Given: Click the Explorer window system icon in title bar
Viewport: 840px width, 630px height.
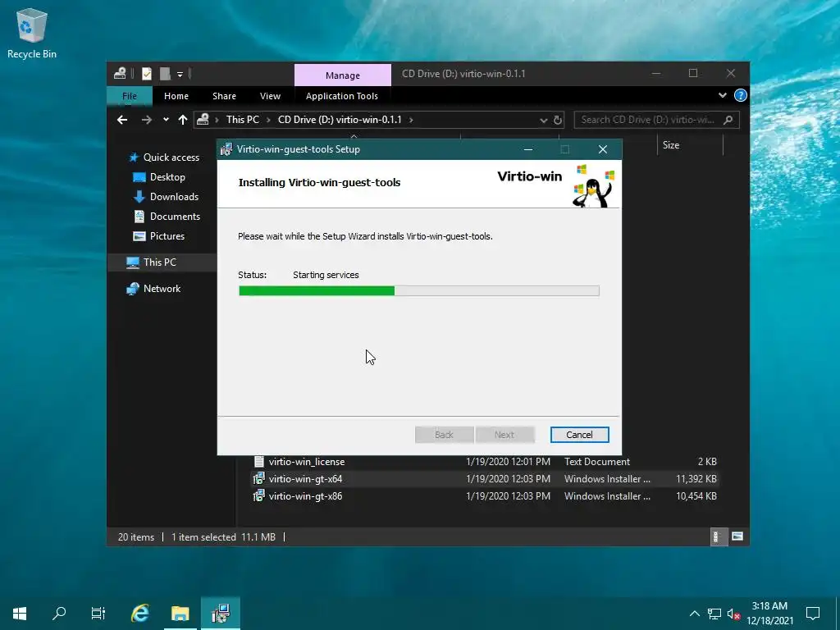Looking at the screenshot, I should (120, 73).
